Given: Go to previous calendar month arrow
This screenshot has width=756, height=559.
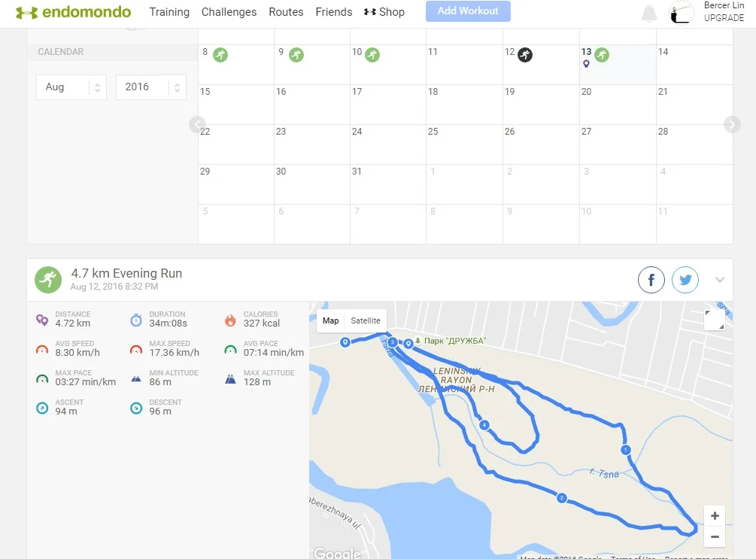Looking at the screenshot, I should click(x=197, y=125).
